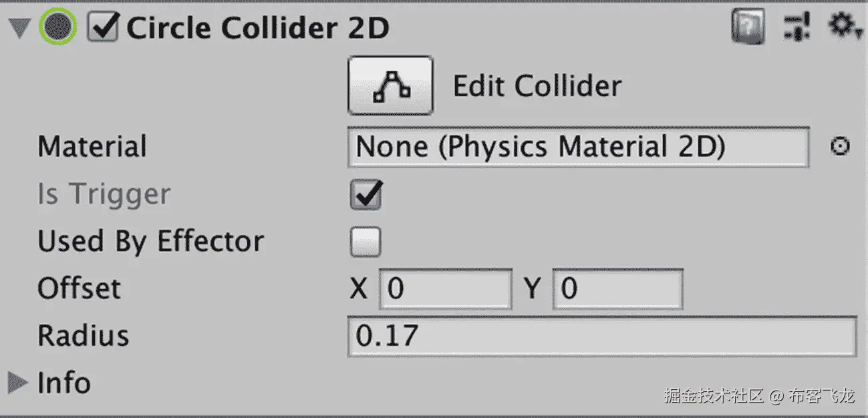Click the Used By Effector label
The width and height of the screenshot is (868, 418).
(150, 241)
